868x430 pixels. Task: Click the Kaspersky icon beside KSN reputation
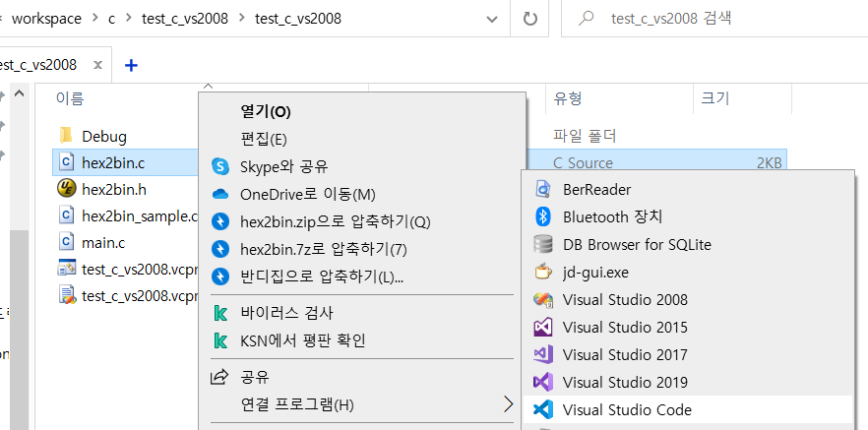[220, 340]
